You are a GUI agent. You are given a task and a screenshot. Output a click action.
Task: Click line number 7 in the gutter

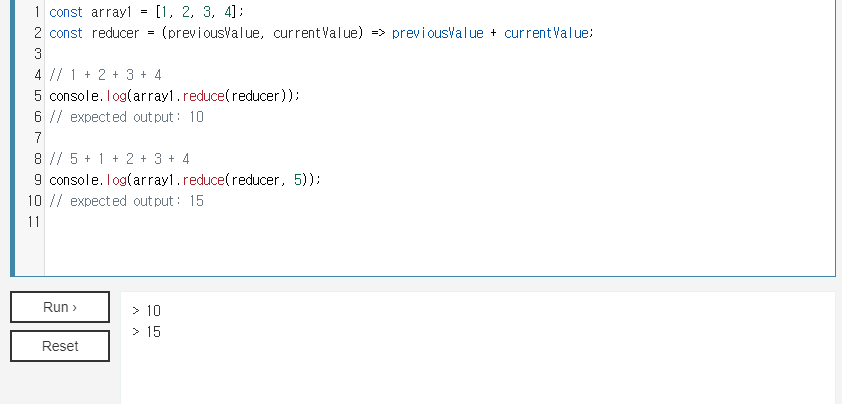[37, 138]
